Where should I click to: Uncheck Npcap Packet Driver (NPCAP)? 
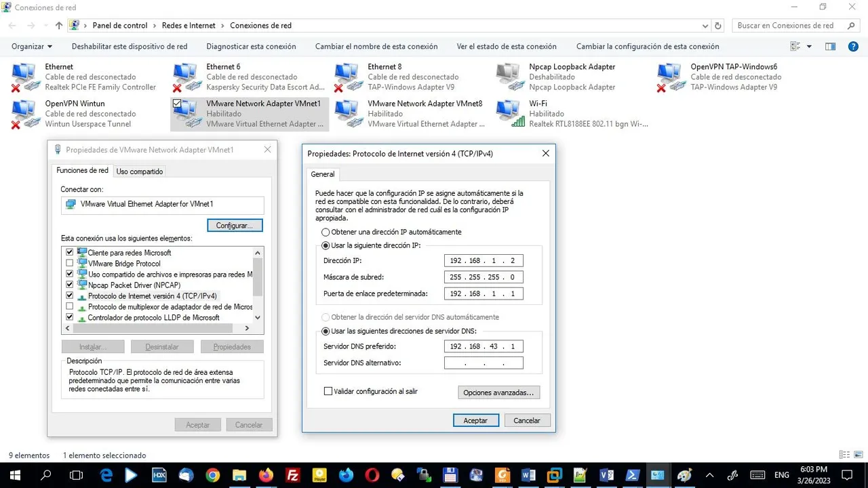click(69, 285)
